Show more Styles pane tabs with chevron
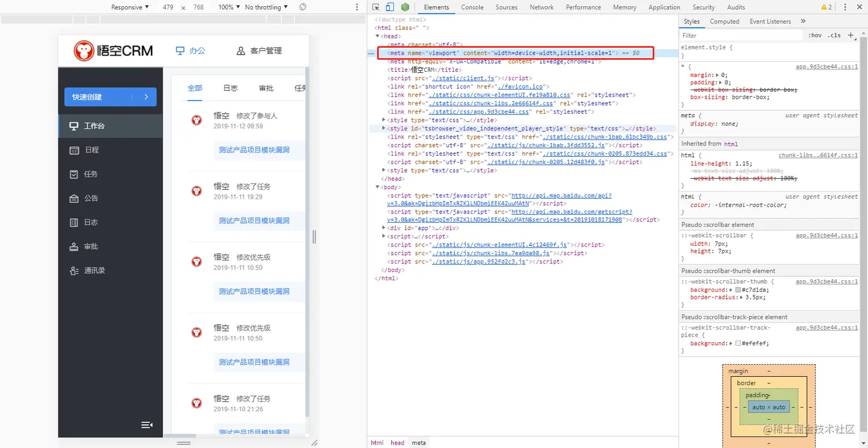 tap(803, 21)
